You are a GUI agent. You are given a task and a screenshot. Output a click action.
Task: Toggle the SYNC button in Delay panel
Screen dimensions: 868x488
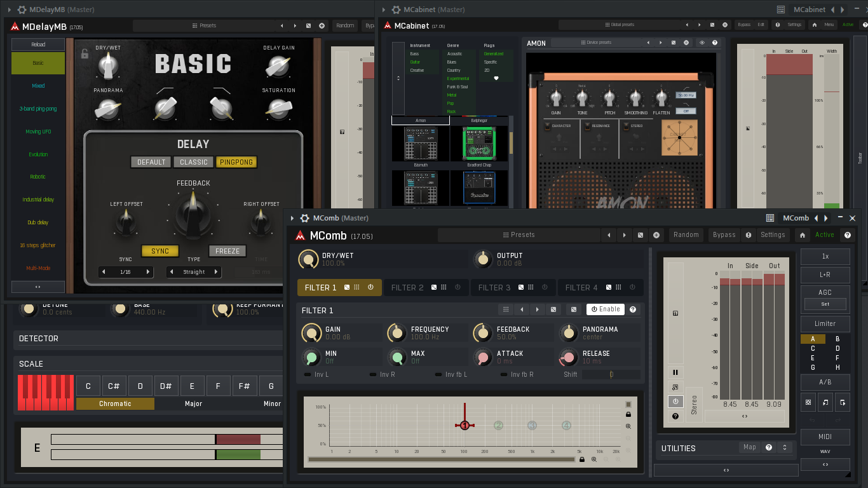pyautogui.click(x=160, y=251)
